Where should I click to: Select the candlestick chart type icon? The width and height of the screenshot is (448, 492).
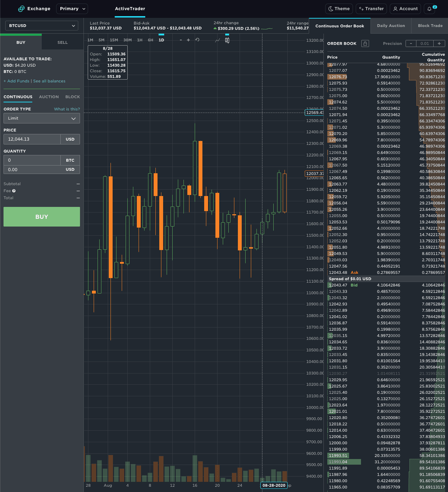(227, 40)
